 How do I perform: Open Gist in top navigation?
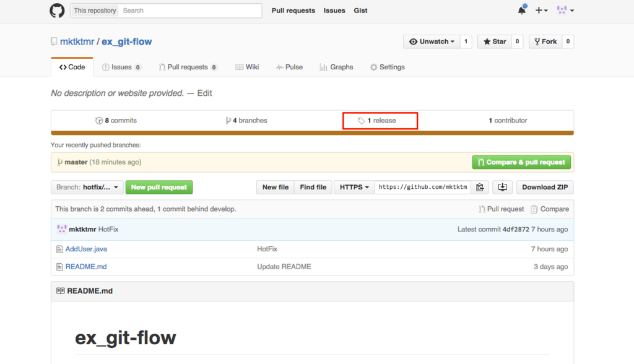(360, 11)
